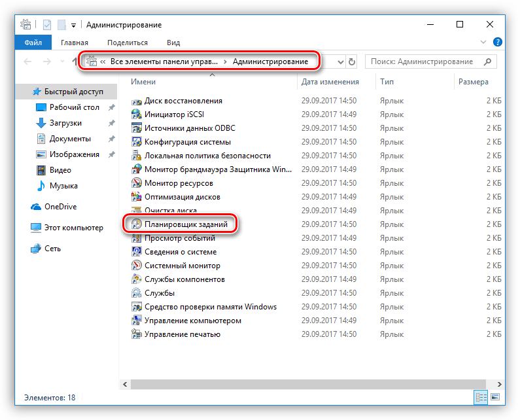Focus the Поиск: Администрирование search field
Screen dimensions: 520x420
pyautogui.click(x=426, y=61)
